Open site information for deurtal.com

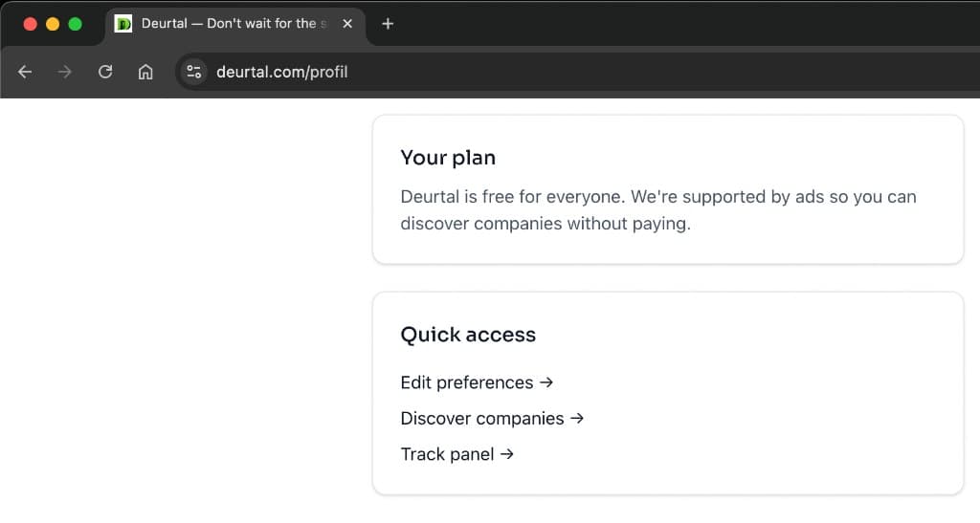[x=195, y=72]
